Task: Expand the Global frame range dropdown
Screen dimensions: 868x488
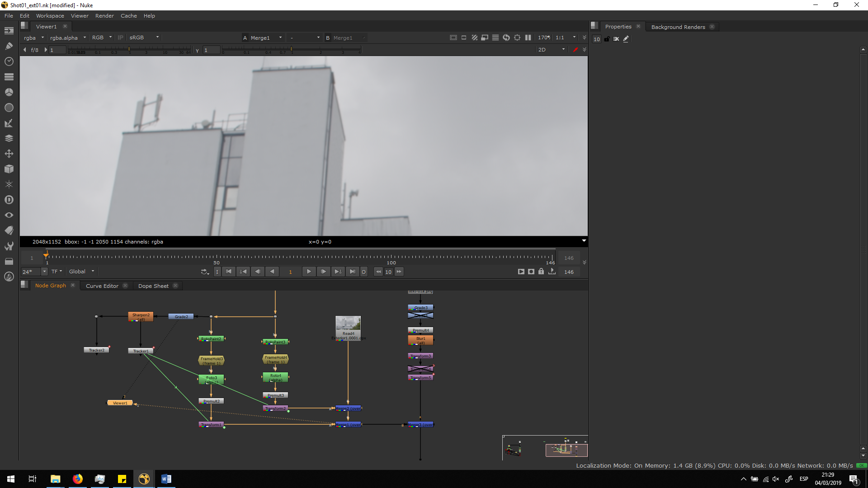Action: coord(81,272)
